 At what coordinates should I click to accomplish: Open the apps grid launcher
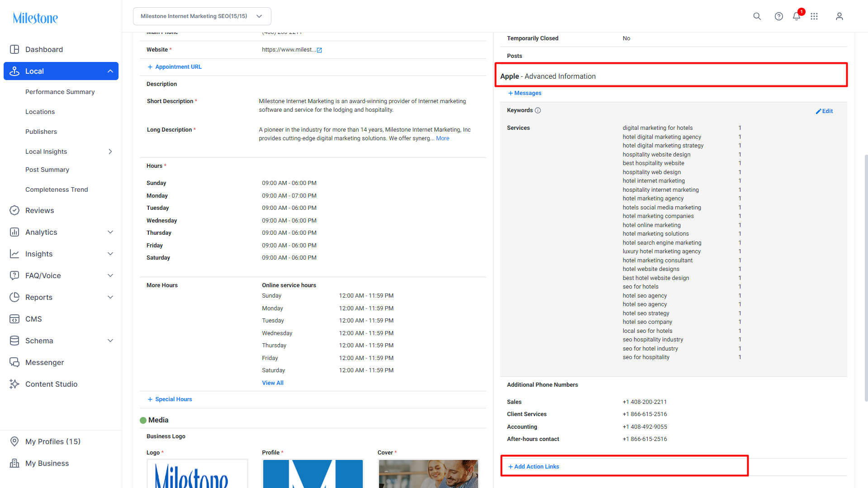[x=814, y=16]
